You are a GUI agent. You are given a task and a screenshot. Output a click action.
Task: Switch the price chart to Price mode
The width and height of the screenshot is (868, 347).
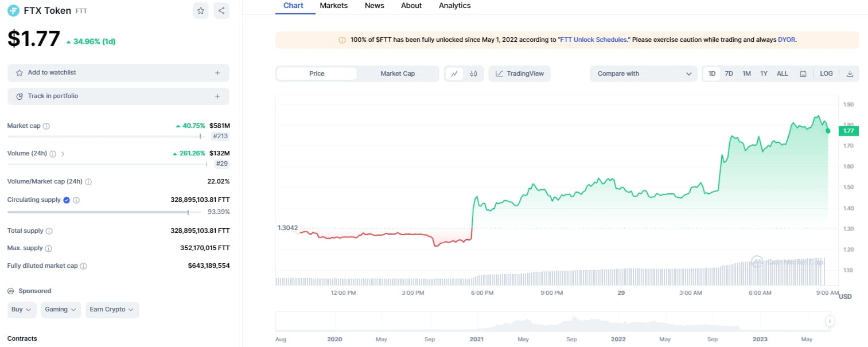tap(316, 73)
